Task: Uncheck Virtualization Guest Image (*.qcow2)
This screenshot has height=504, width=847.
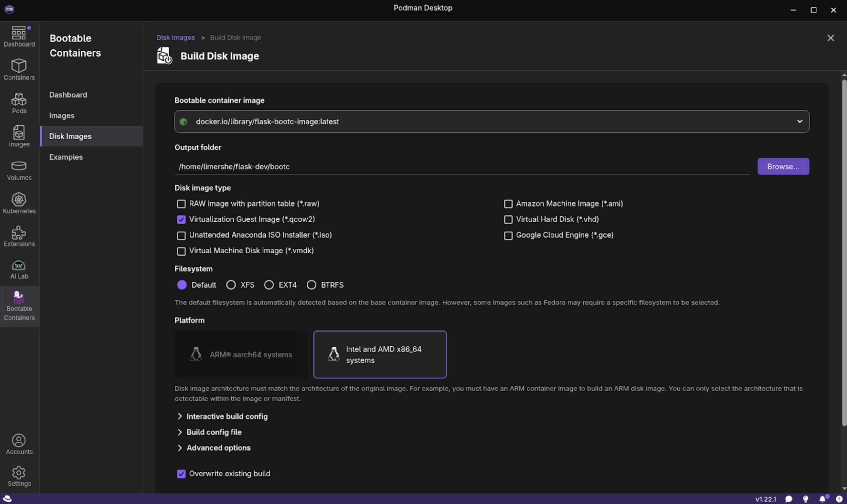Action: 181,220
